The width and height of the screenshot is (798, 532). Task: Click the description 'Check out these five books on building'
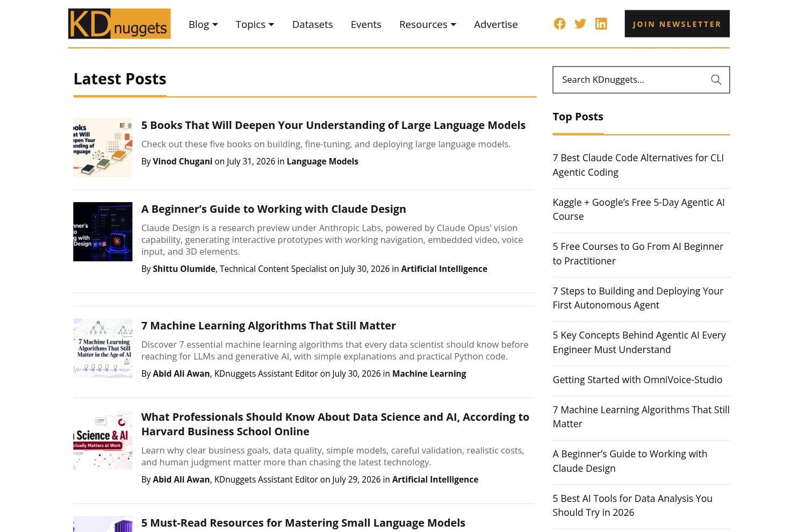(326, 144)
